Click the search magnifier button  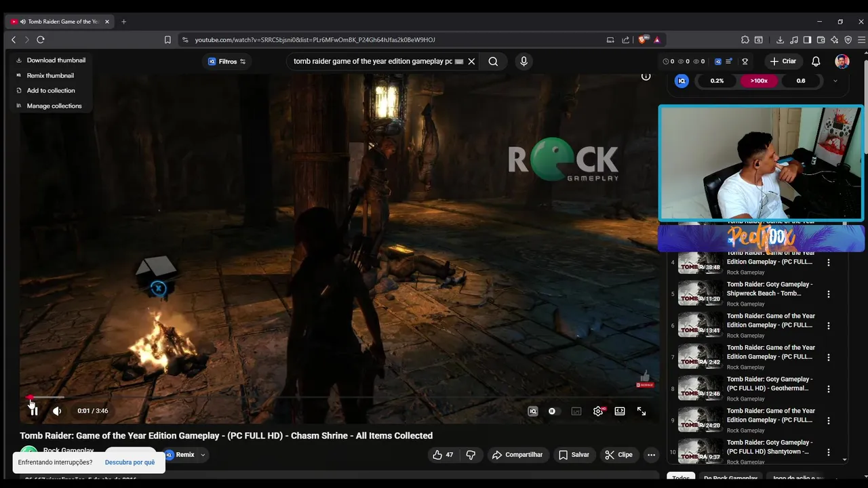[493, 61]
